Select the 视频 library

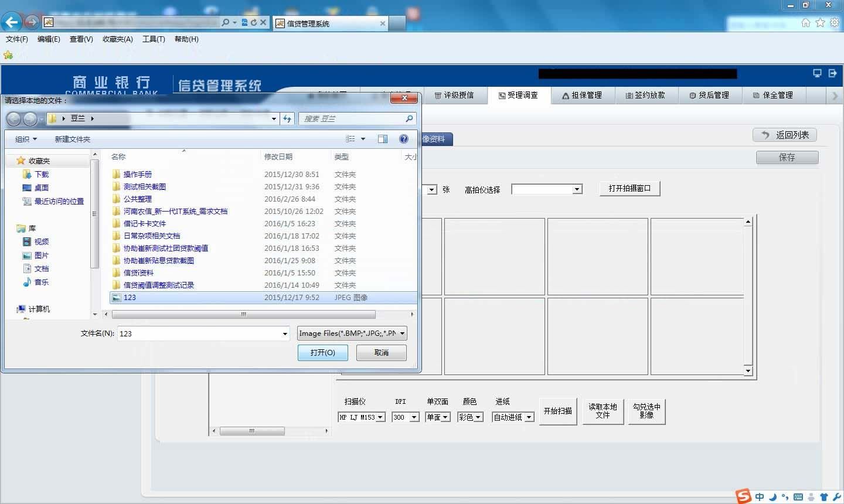(x=41, y=241)
